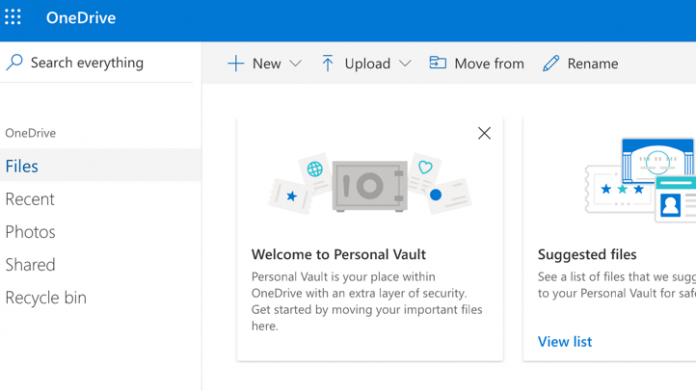The height and width of the screenshot is (391, 696).
Task: Click the search magnifier icon
Action: pyautogui.click(x=14, y=62)
